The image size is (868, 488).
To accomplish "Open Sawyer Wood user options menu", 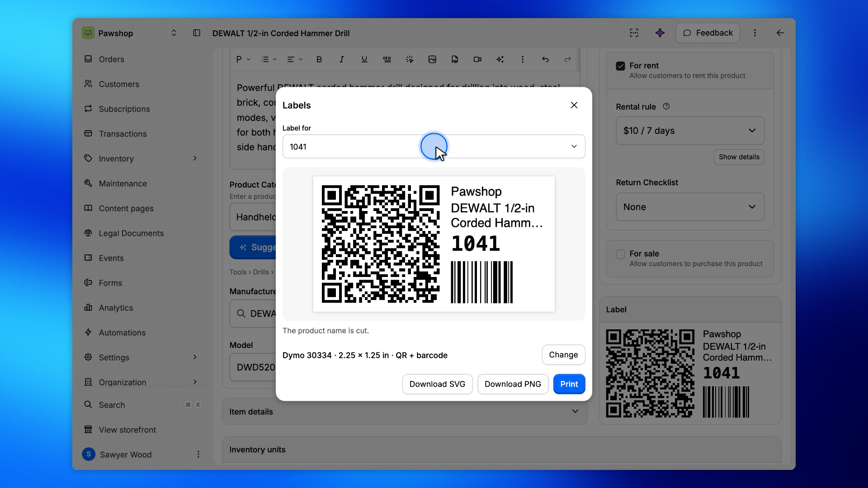I will [198, 454].
